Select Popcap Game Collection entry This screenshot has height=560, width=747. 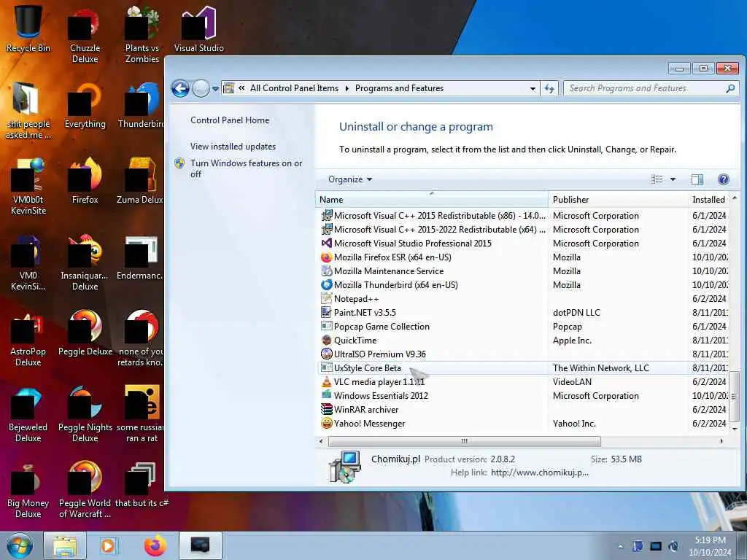tap(382, 327)
